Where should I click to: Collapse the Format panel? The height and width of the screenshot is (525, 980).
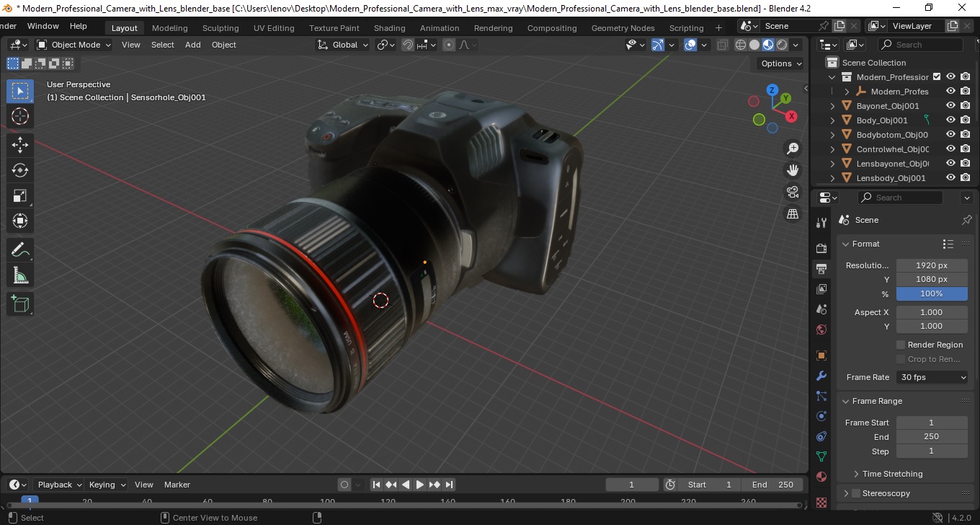846,244
